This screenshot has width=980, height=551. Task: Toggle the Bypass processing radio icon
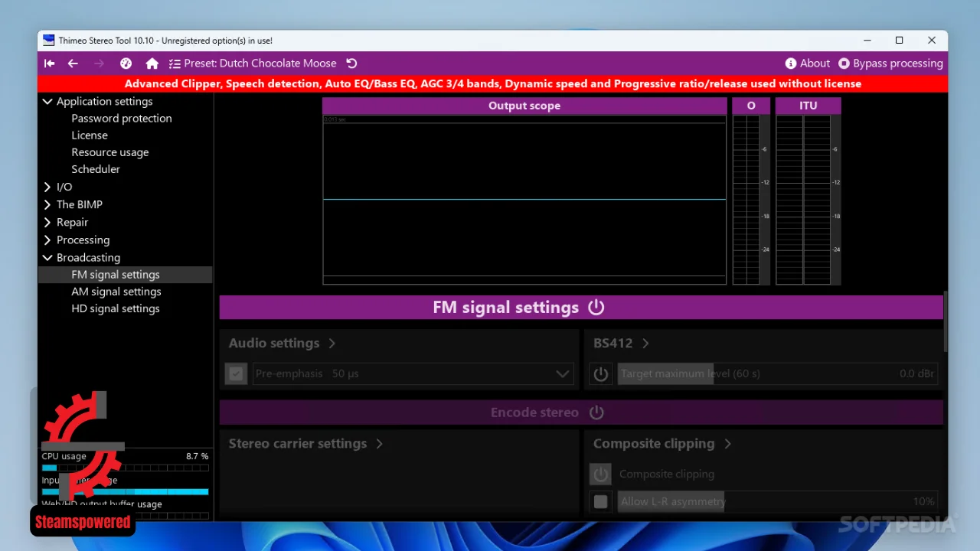pyautogui.click(x=844, y=64)
